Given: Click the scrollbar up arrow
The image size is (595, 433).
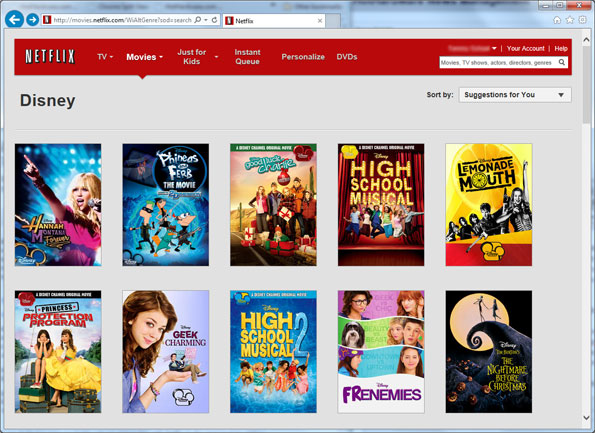Looking at the screenshot, I should pyautogui.click(x=586, y=39).
